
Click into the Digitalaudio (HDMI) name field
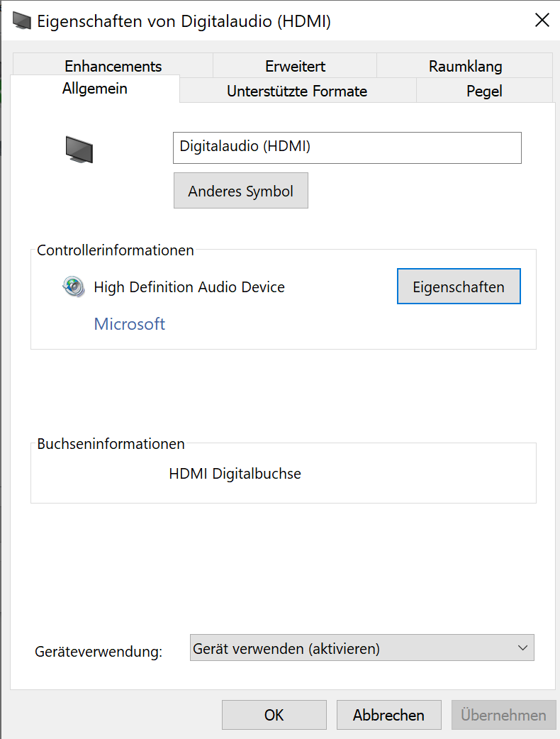(x=347, y=148)
